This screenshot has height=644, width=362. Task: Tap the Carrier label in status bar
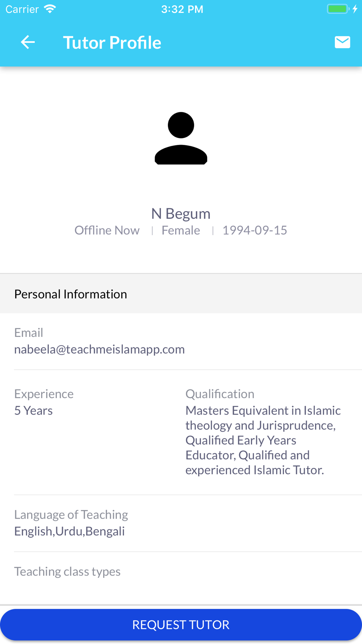(x=22, y=9)
